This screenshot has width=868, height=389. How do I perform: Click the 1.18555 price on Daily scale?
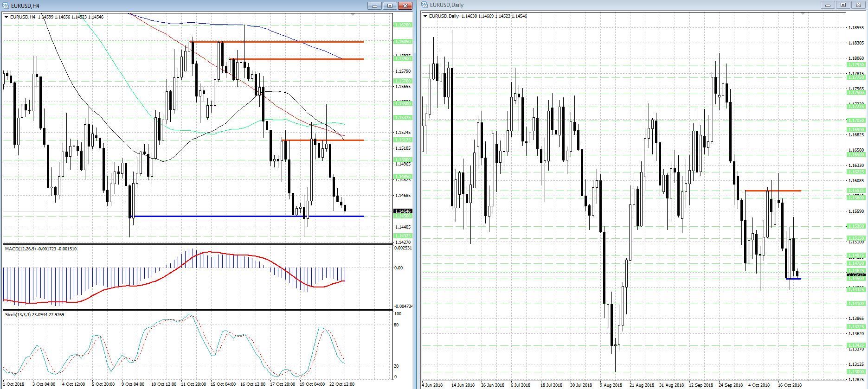point(856,28)
